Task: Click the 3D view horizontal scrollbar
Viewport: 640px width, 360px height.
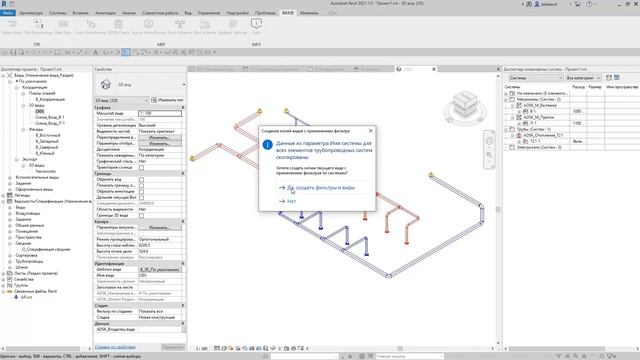Action: pos(400,349)
